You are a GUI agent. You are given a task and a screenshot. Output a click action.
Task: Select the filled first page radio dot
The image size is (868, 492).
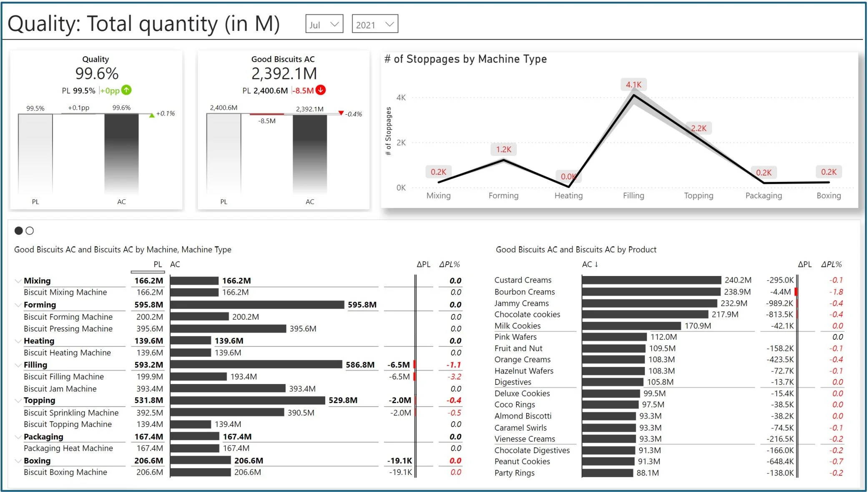click(18, 231)
